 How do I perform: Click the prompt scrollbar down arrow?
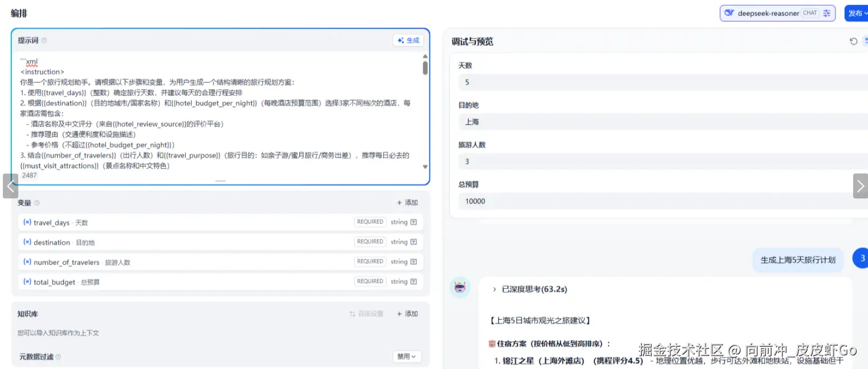[x=425, y=167]
